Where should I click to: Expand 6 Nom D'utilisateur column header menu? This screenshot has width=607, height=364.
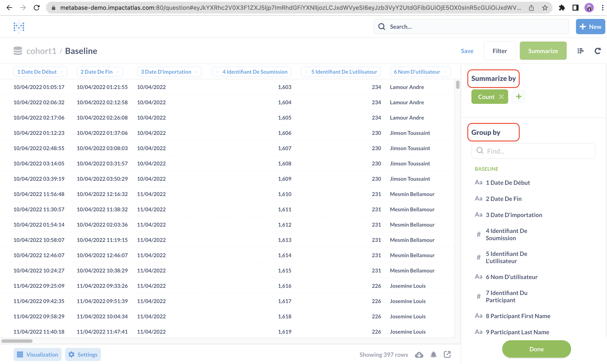pos(420,72)
